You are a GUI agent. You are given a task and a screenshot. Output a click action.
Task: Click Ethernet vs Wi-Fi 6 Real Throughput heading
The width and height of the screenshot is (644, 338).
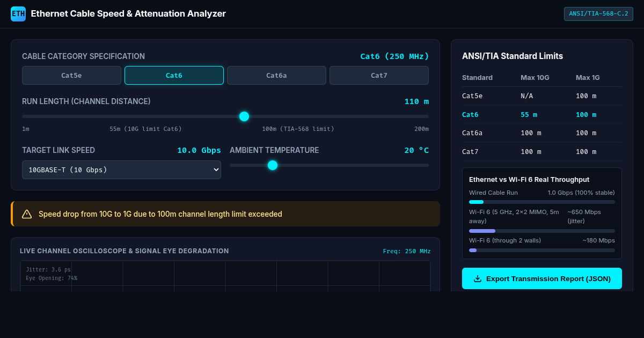(x=529, y=180)
